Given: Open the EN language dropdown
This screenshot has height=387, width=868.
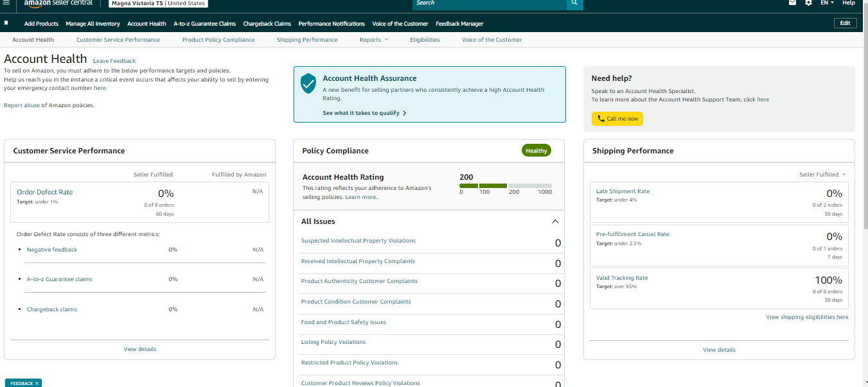Looking at the screenshot, I should [x=827, y=3].
